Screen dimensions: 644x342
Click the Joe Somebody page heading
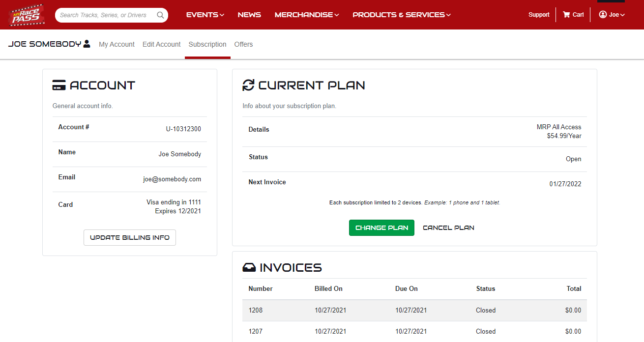pyautogui.click(x=45, y=44)
